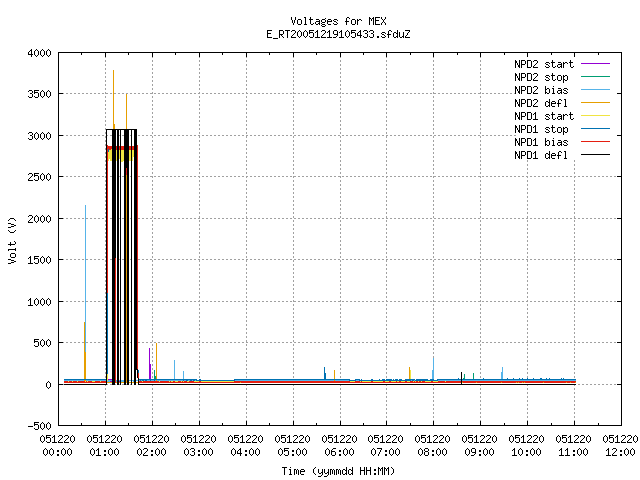Click the 051220 12:00 time tick label

click(620, 446)
